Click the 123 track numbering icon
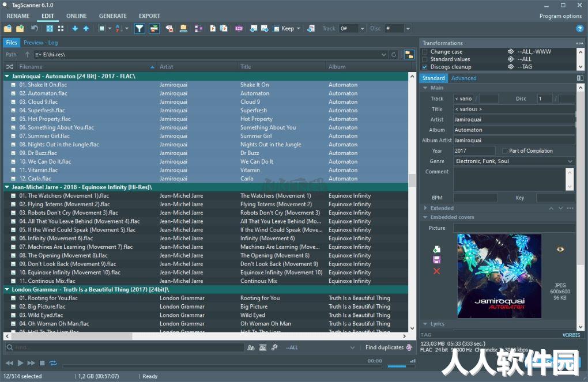This screenshot has height=382, width=588. click(x=239, y=28)
